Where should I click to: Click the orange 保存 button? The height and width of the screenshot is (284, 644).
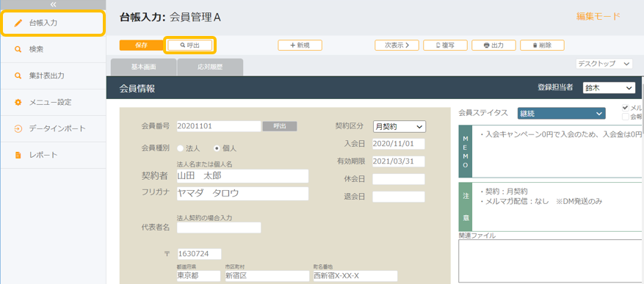pyautogui.click(x=141, y=45)
